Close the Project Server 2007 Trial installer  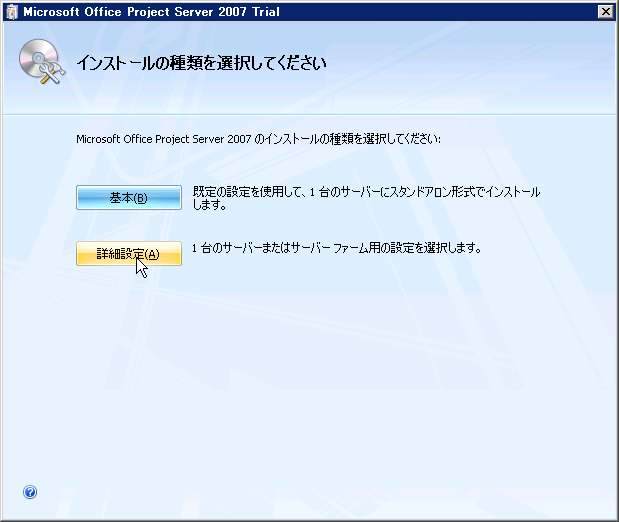click(605, 12)
